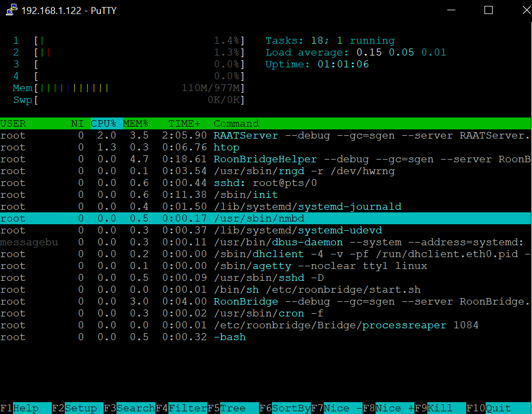This screenshot has height=414, width=532.
Task: Select the highlighted /usr/sbin/nmbd row
Action: tap(265, 218)
